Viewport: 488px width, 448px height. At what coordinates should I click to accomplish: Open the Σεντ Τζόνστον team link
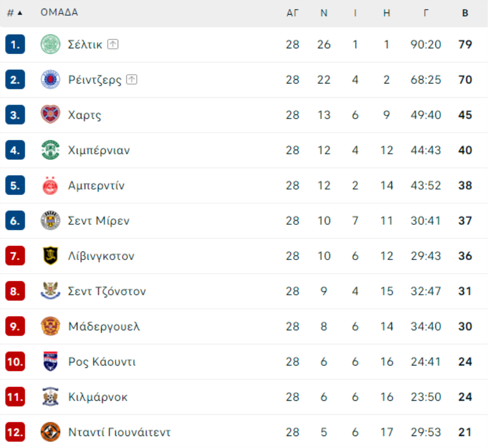pyautogui.click(x=107, y=291)
